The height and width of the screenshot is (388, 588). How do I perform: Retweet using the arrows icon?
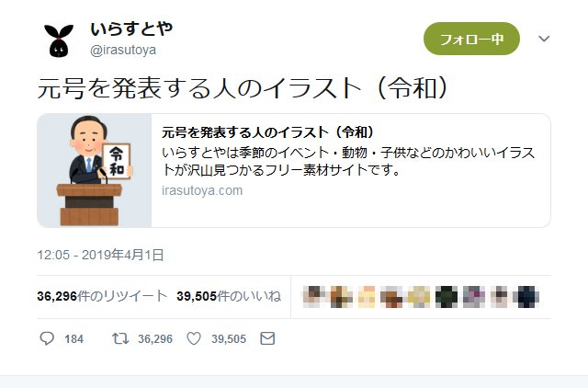point(120,339)
